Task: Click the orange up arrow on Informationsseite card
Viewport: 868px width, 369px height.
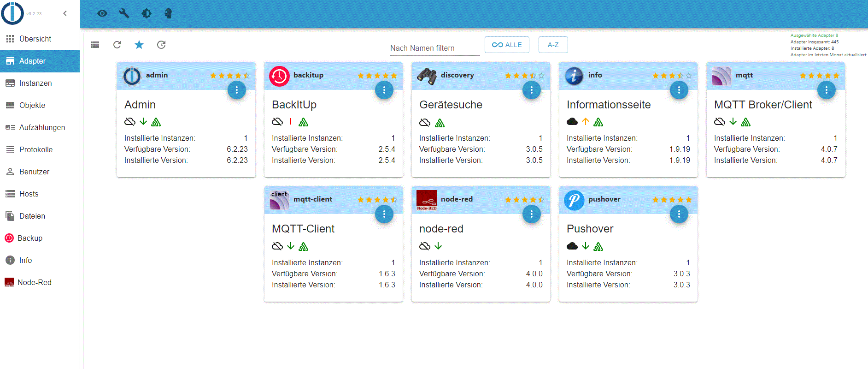Action: click(586, 121)
